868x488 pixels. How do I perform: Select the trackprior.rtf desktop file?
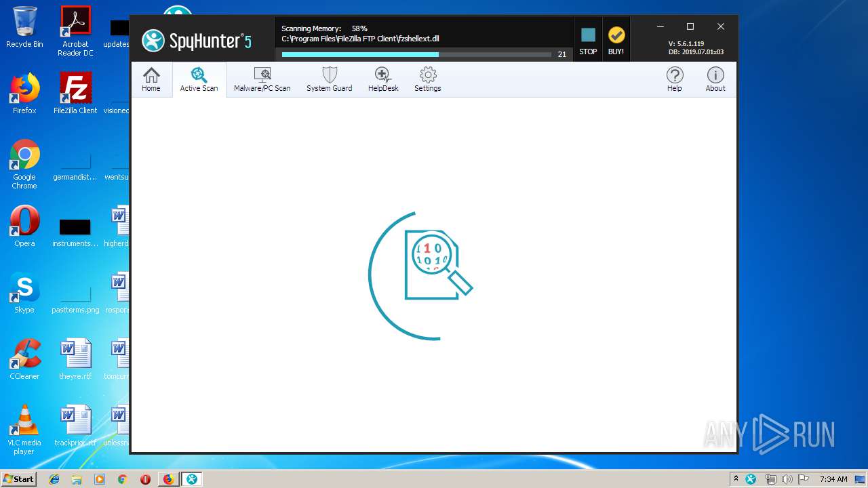75,426
